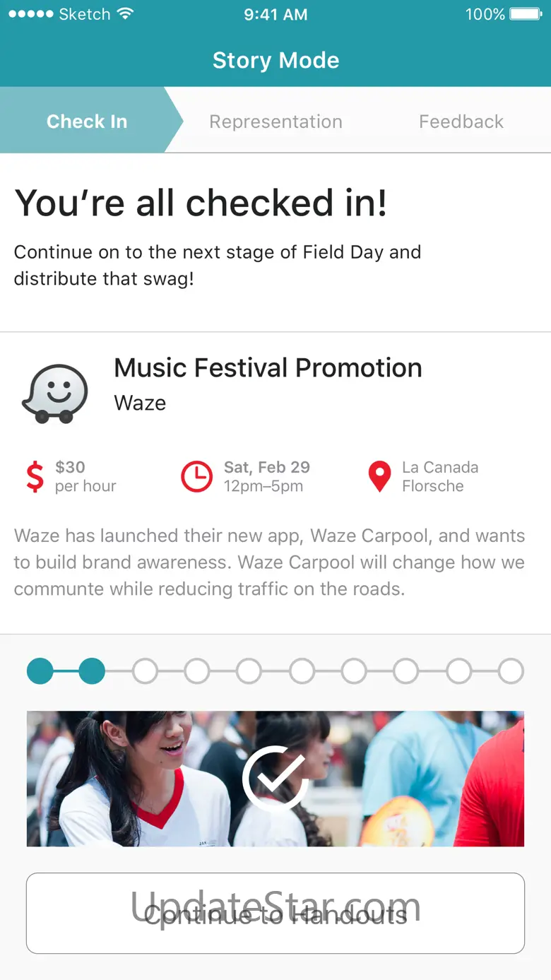551x980 pixels.
Task: Select the second filled progress dot
Action: click(x=92, y=671)
